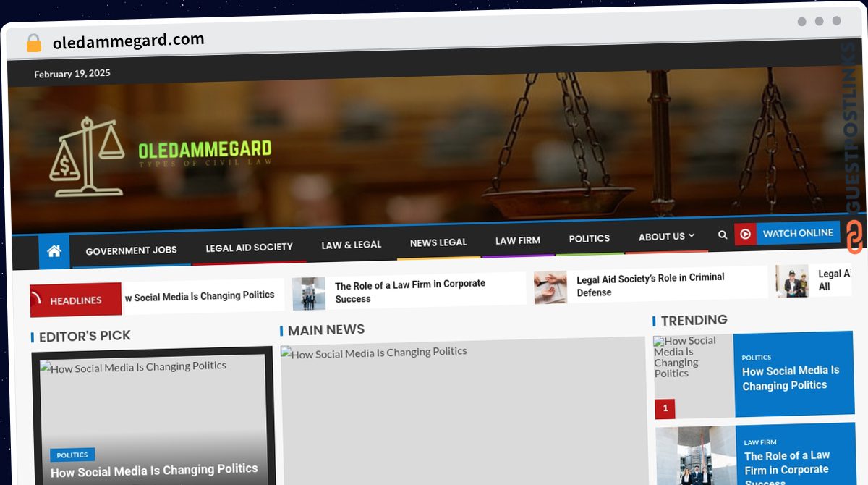
Task: Open Editor's Pick article title link
Action: tap(154, 471)
